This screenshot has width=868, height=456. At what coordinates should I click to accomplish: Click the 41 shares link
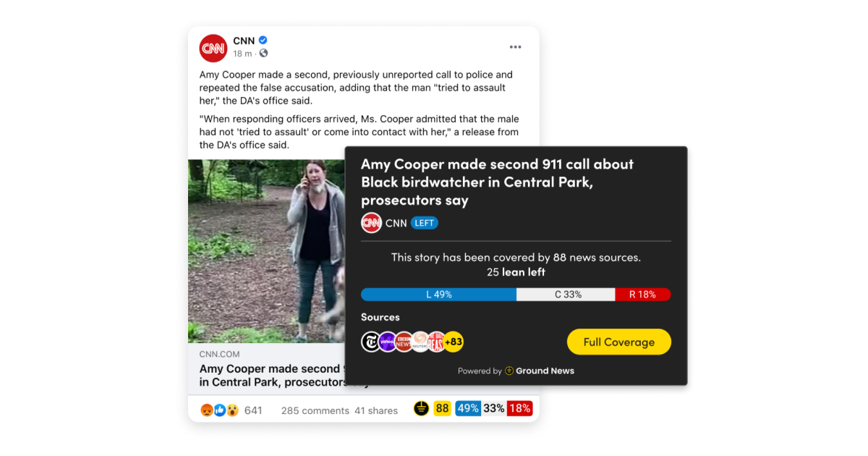click(376, 410)
